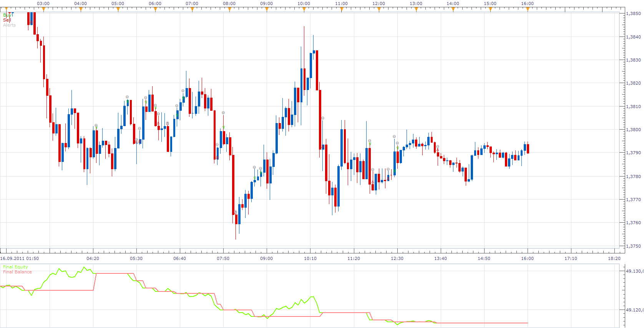This screenshot has height=328, width=644.
Task: Click the orange marker under 04:00
Action: (81, 9)
